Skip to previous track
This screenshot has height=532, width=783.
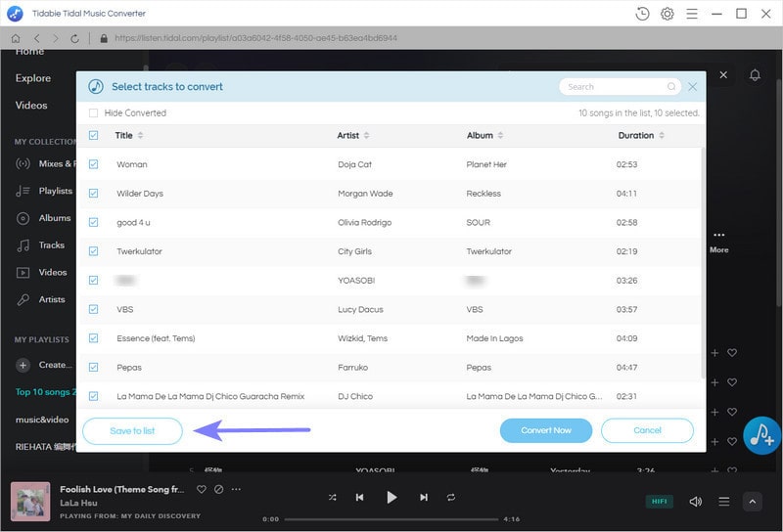pyautogui.click(x=359, y=497)
